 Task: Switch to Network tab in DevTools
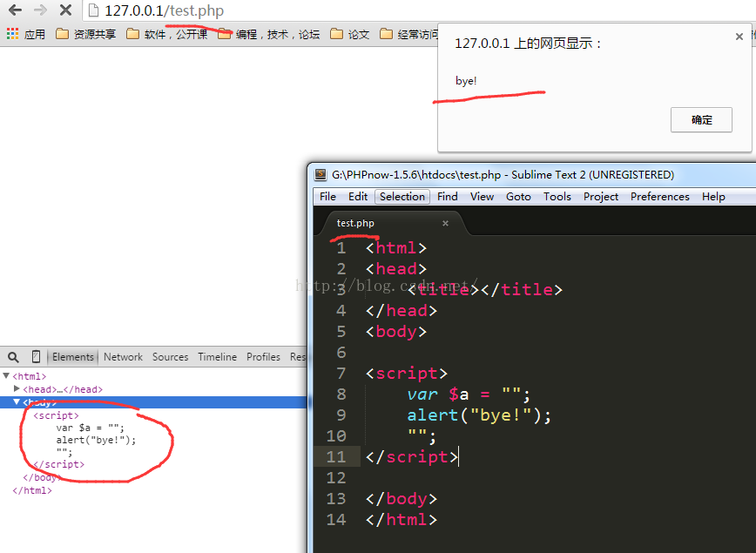click(123, 357)
